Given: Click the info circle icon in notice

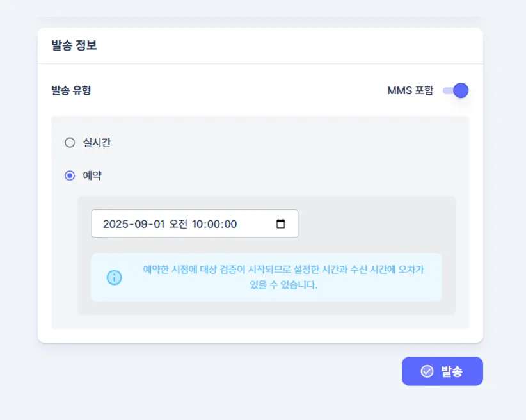Looking at the screenshot, I should point(114,277).
